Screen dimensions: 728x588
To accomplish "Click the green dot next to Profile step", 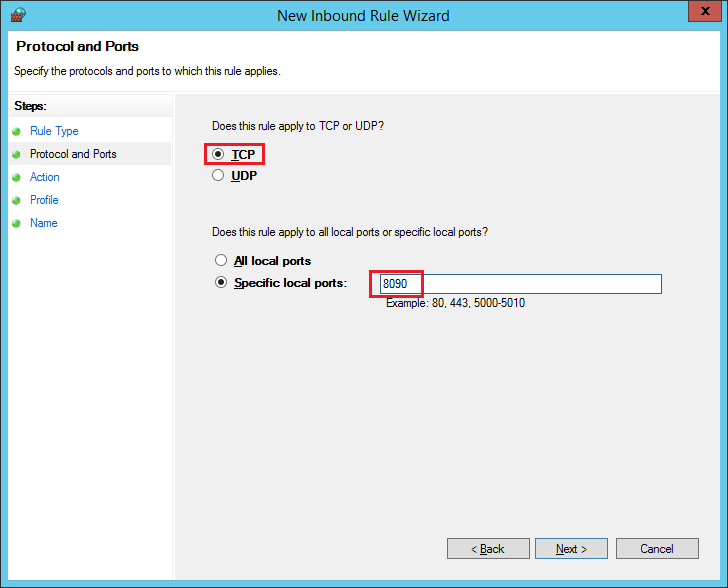I will (16, 200).
